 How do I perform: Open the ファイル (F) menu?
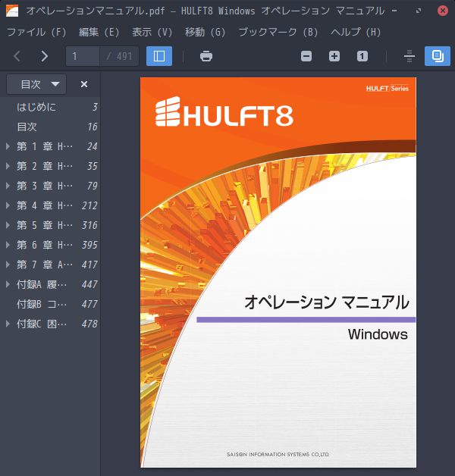point(36,32)
